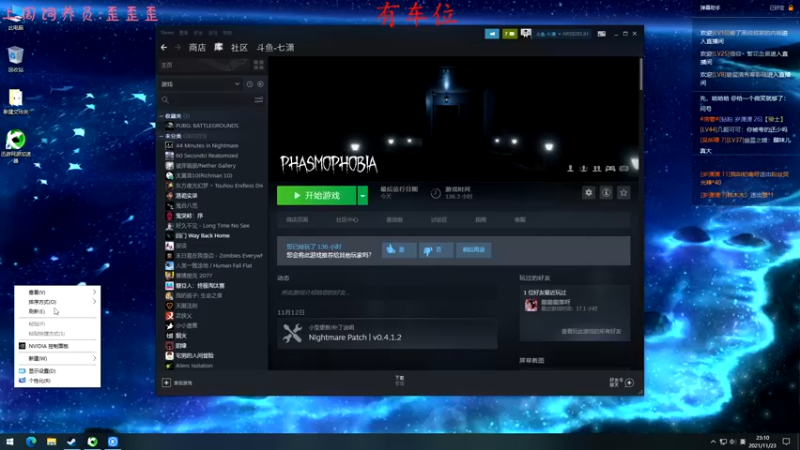
Task: Select Human Fall Flat in list
Action: click(x=214, y=266)
